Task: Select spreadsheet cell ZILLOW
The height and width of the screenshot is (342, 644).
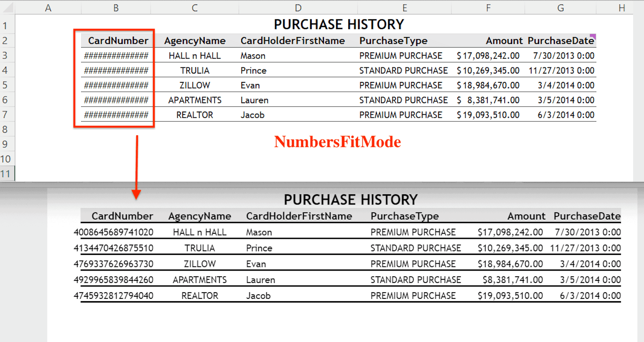Action: (x=195, y=85)
